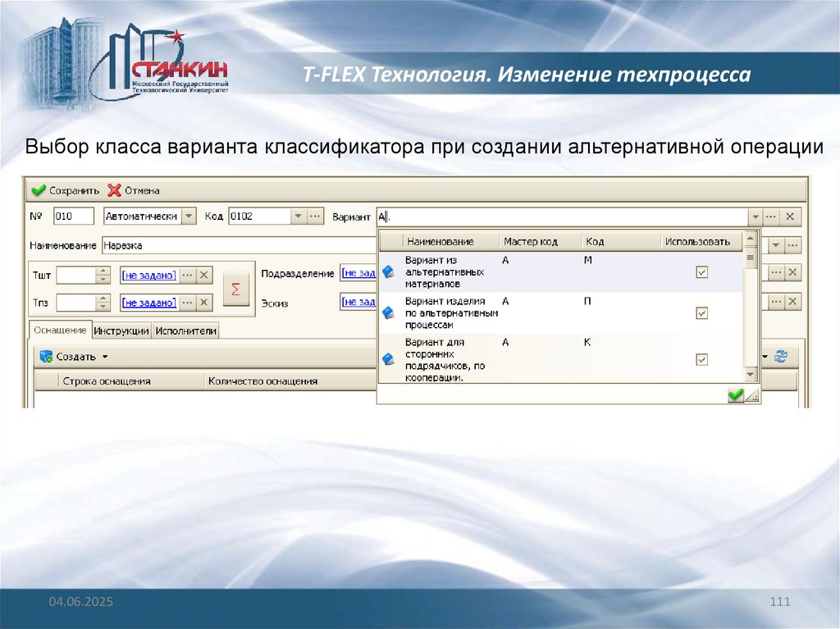Open the Код 0102 dropdown arrow
Screen dimensions: 840x629
pos(299,217)
